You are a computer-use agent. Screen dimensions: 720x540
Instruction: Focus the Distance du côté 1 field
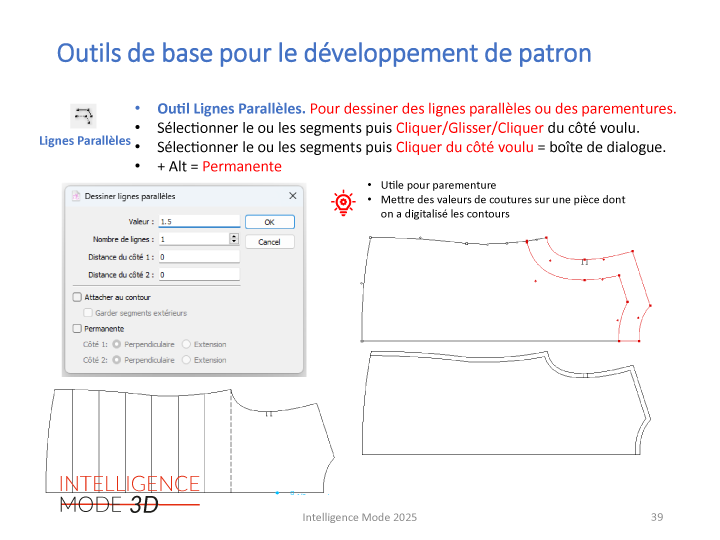198,257
